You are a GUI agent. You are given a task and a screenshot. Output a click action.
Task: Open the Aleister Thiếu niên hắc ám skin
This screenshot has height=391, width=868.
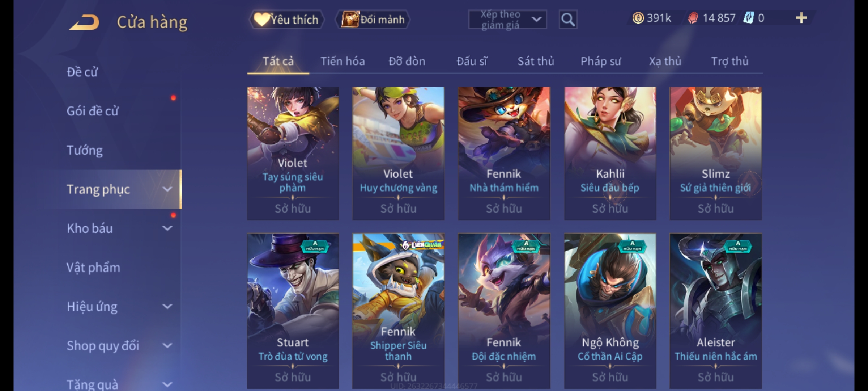point(716,311)
